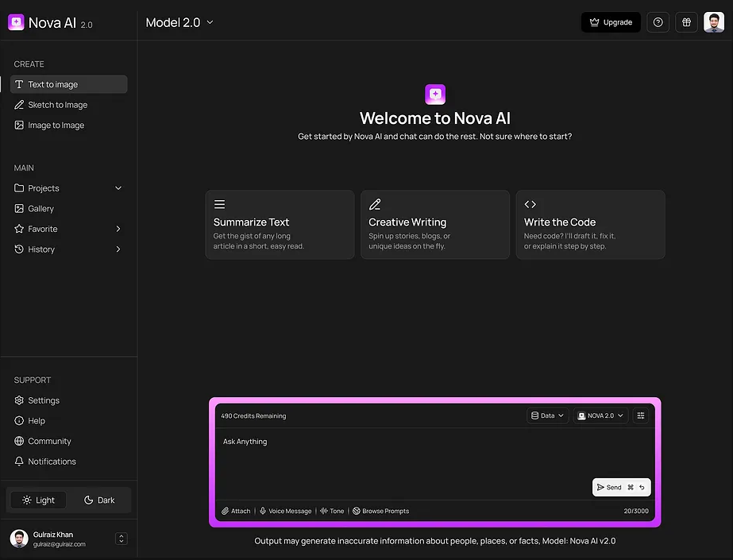Focus the Ask Anything input field

click(x=434, y=463)
